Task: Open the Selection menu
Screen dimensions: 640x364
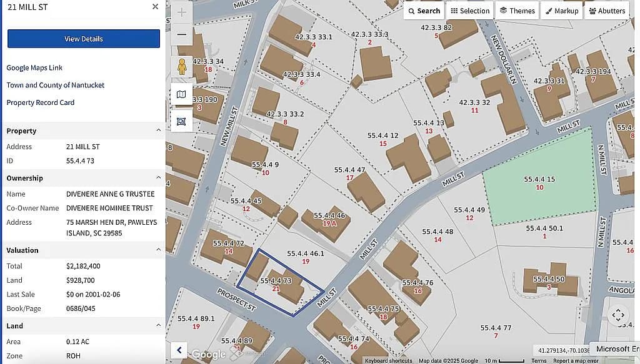Action: [x=470, y=11]
